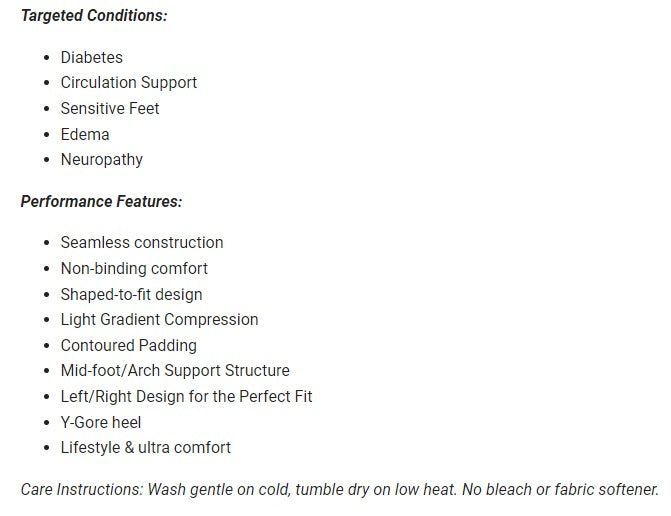Click the Edema list entry
Screen dimensions: 671x516
(x=85, y=134)
